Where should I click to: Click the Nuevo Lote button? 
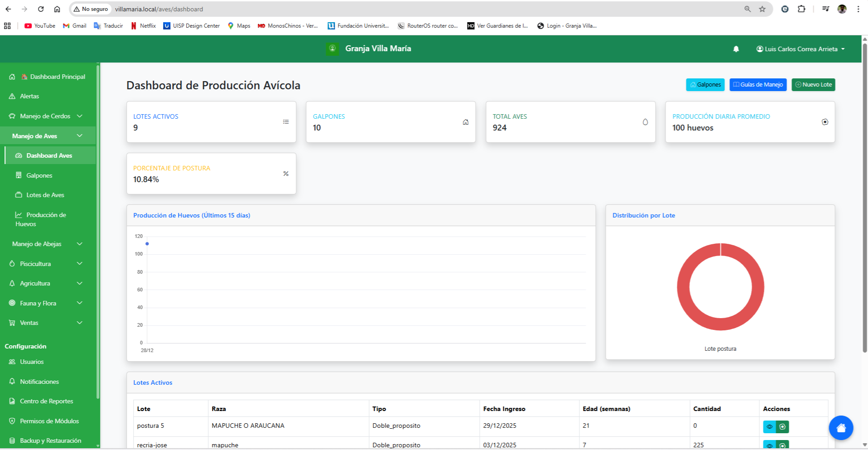tap(813, 85)
